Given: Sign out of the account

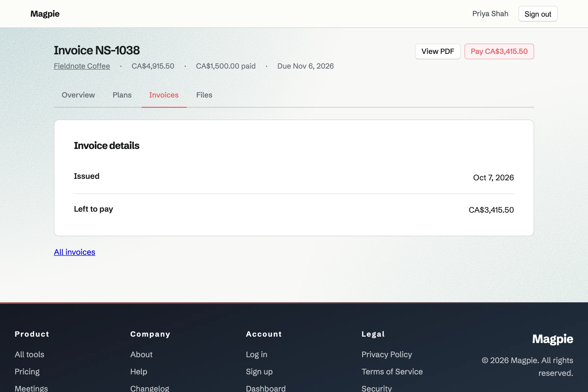Looking at the screenshot, I should [538, 14].
